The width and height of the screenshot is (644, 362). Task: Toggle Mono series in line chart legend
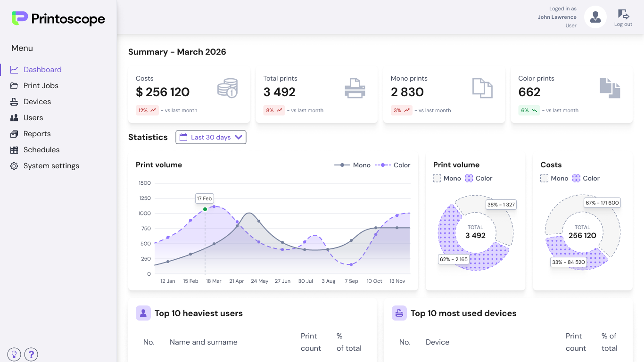353,165
